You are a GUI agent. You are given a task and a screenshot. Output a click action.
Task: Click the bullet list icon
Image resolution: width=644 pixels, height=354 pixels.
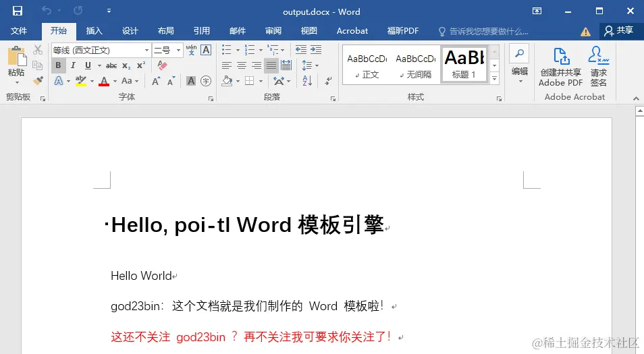pos(227,50)
